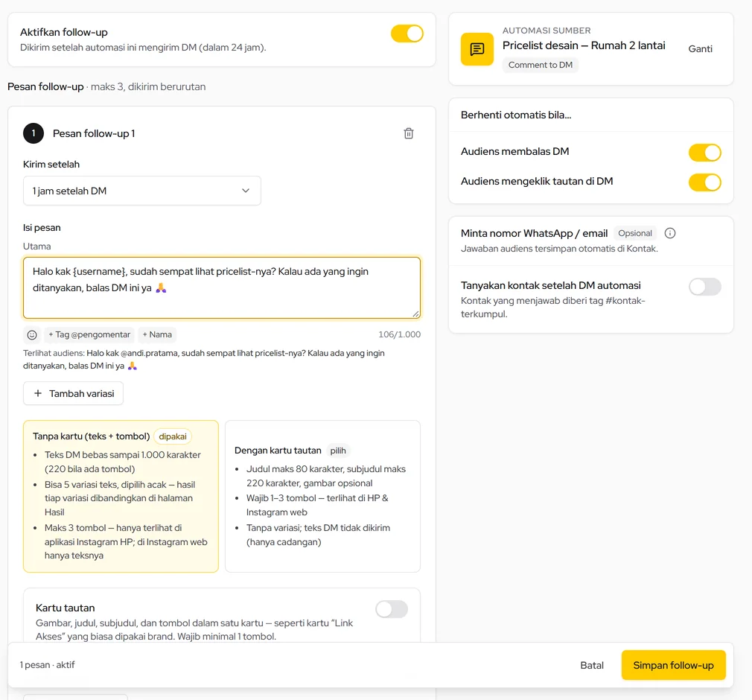Viewport: 752px width, 700px height.
Task: Open the Kirim setelah dropdown
Action: (x=142, y=191)
